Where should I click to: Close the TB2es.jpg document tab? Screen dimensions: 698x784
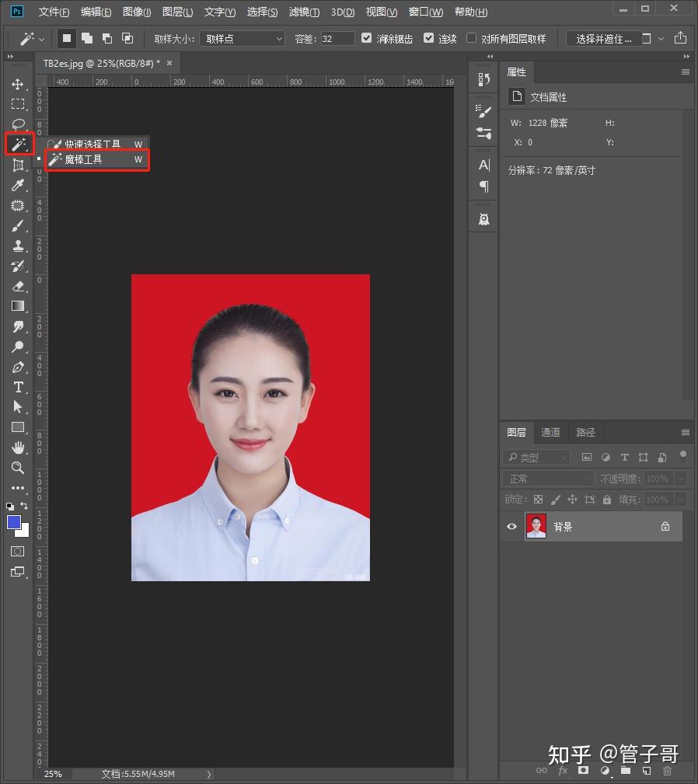pos(169,63)
